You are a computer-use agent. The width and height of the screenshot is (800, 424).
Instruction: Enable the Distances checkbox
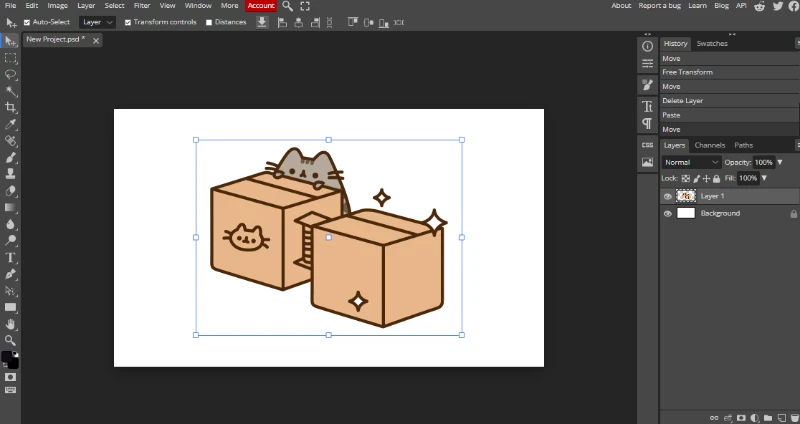tap(209, 22)
